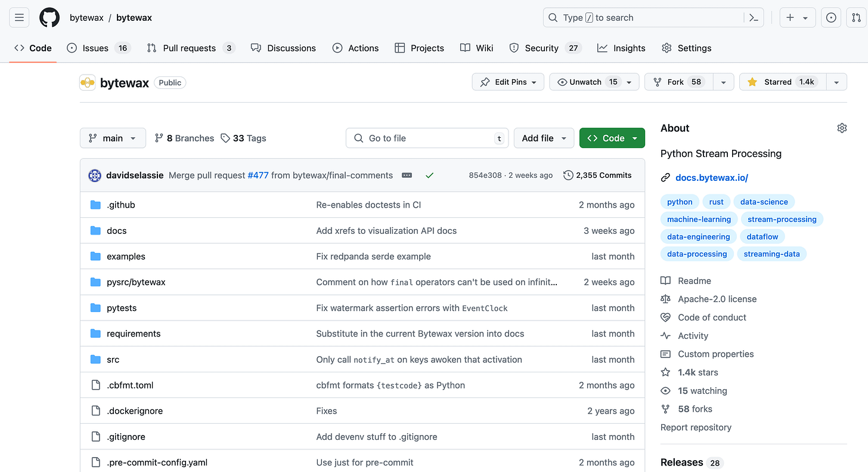868x472 pixels.
Task: Open pull request #477 link
Action: coord(258,175)
